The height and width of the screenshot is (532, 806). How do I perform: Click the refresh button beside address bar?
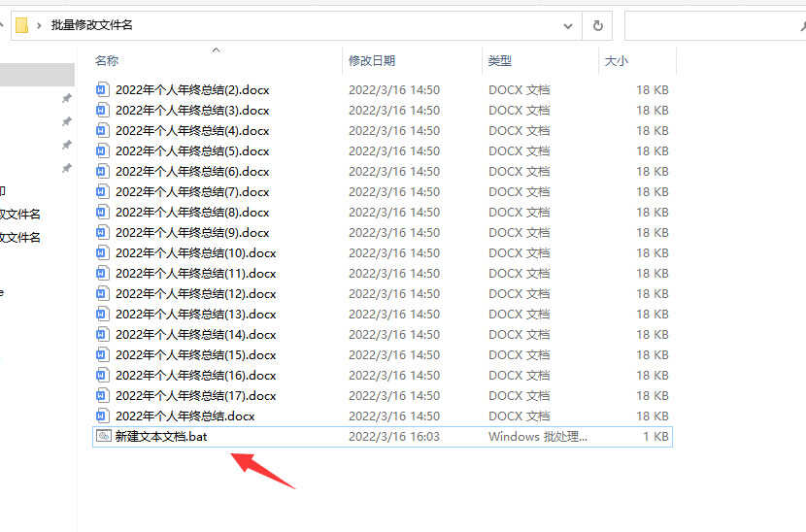tap(598, 25)
